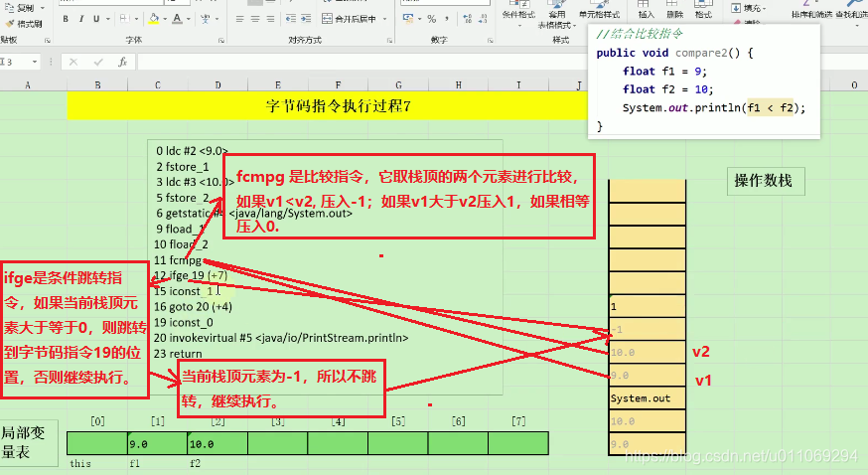Open clipboard group dialog launcher
The height and width of the screenshot is (475, 868).
pyautogui.click(x=48, y=41)
